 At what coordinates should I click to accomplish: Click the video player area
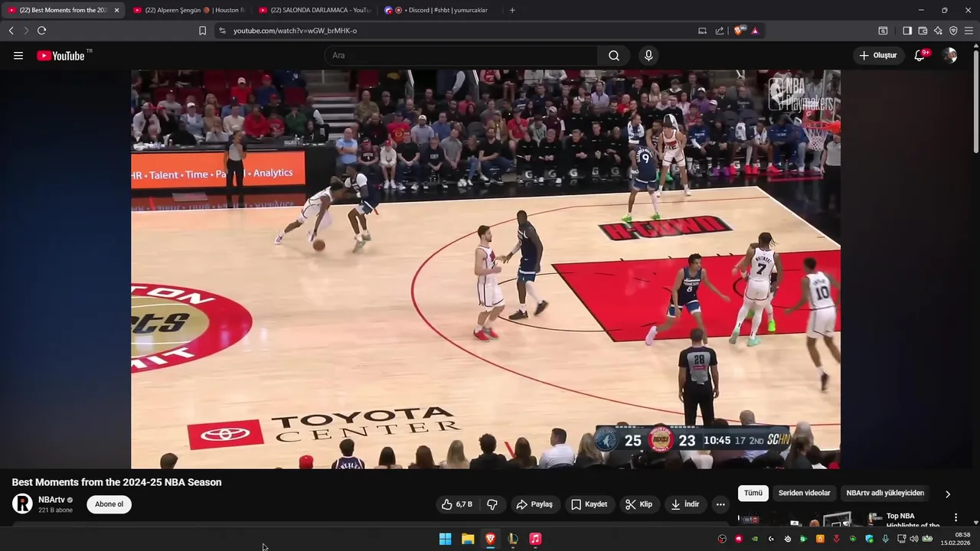pyautogui.click(x=485, y=269)
